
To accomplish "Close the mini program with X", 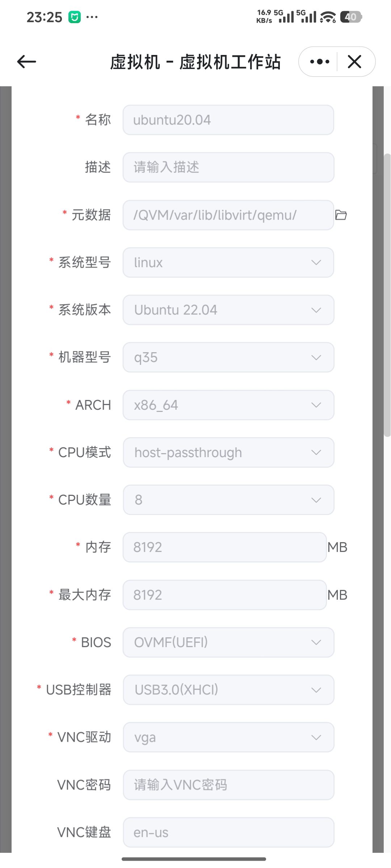I will [354, 62].
